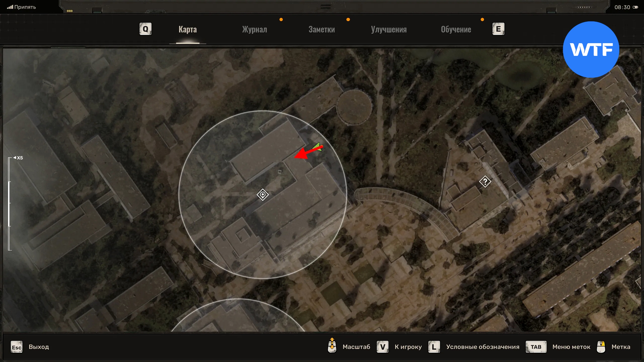The image size is (644, 362).
Task: Click the mouse scroll Масштаб icon
Action: 332,346
